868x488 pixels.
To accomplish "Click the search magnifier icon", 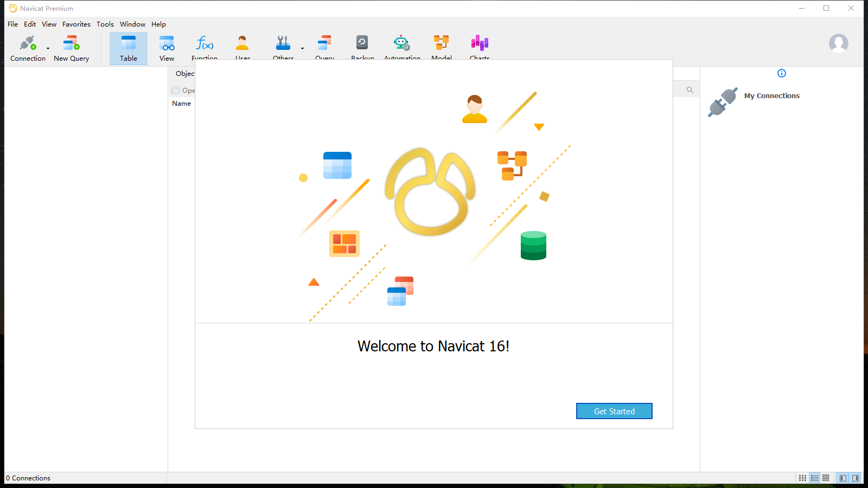I will 690,90.
